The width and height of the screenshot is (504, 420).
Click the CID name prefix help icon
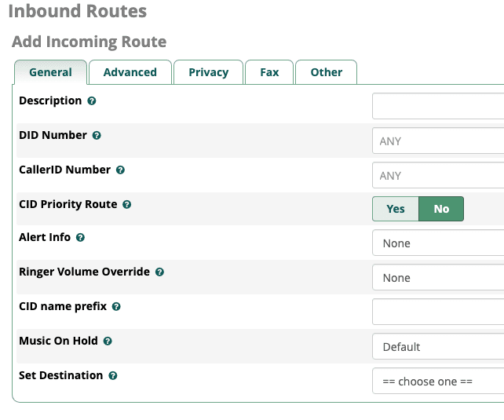coord(116,307)
